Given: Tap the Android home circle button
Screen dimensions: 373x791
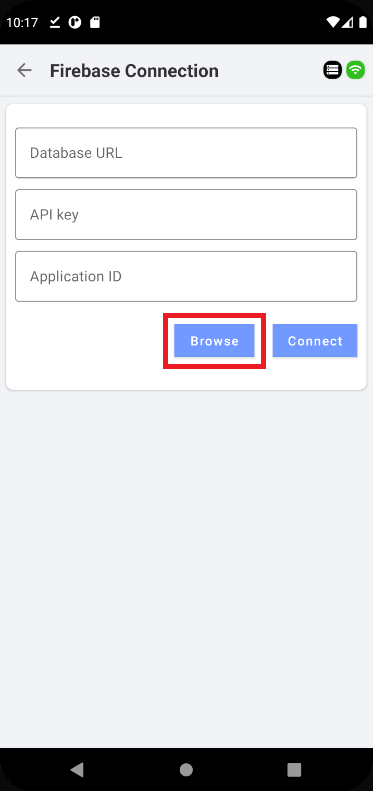Looking at the screenshot, I should (x=186, y=769).
